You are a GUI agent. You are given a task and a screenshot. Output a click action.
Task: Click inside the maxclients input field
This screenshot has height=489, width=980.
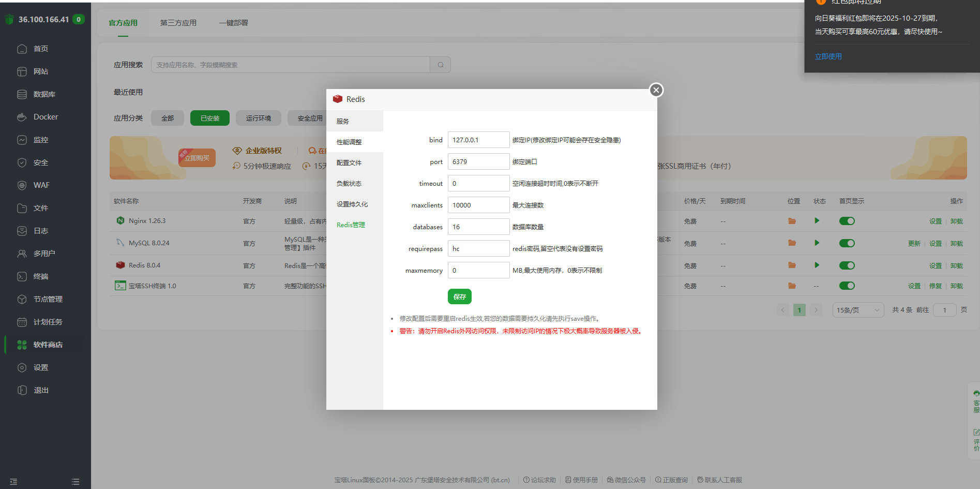pos(478,204)
